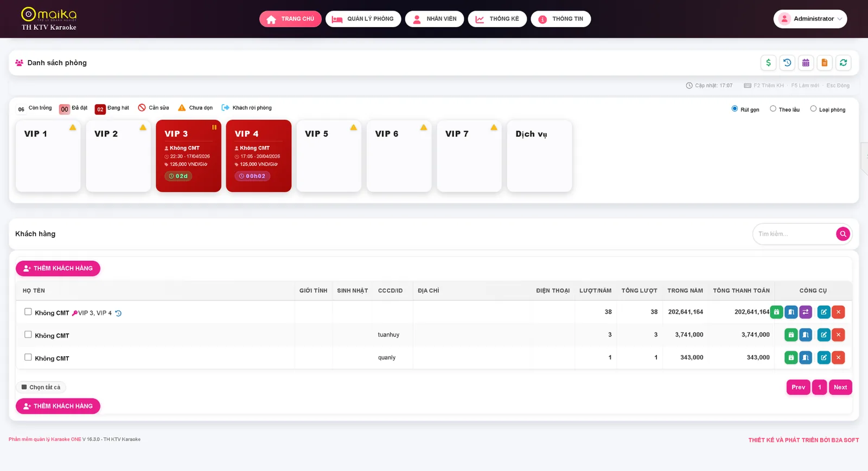Screen dimensions: 868x471
Task: Click warning triangle on VIP 1 card
Action: coord(73,127)
